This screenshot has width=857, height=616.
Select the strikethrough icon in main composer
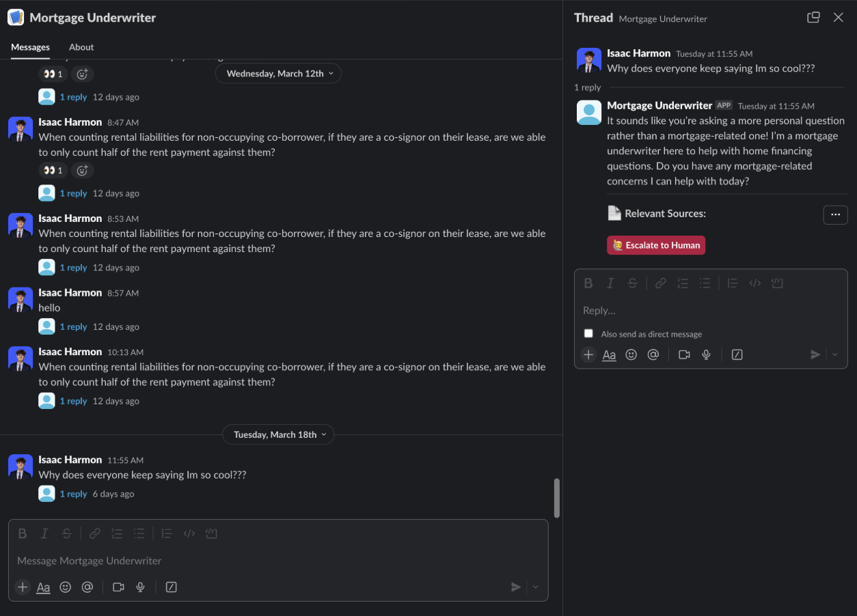pyautogui.click(x=66, y=533)
